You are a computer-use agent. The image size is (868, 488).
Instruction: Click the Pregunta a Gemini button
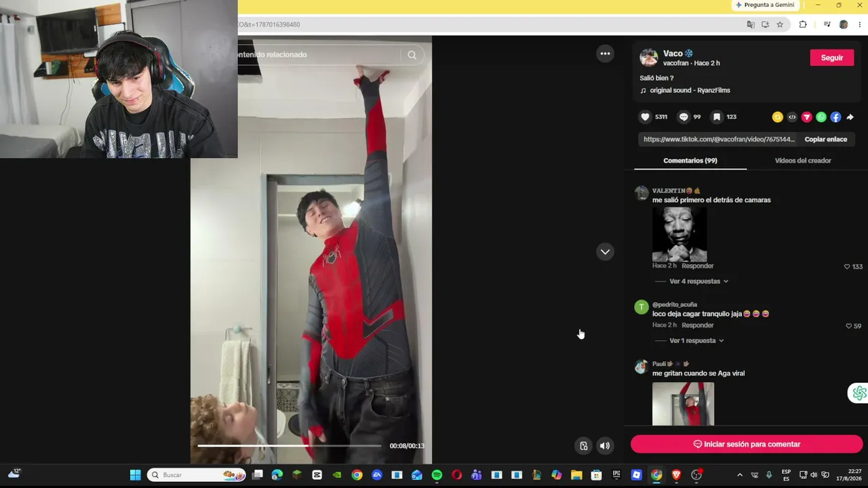(x=765, y=5)
